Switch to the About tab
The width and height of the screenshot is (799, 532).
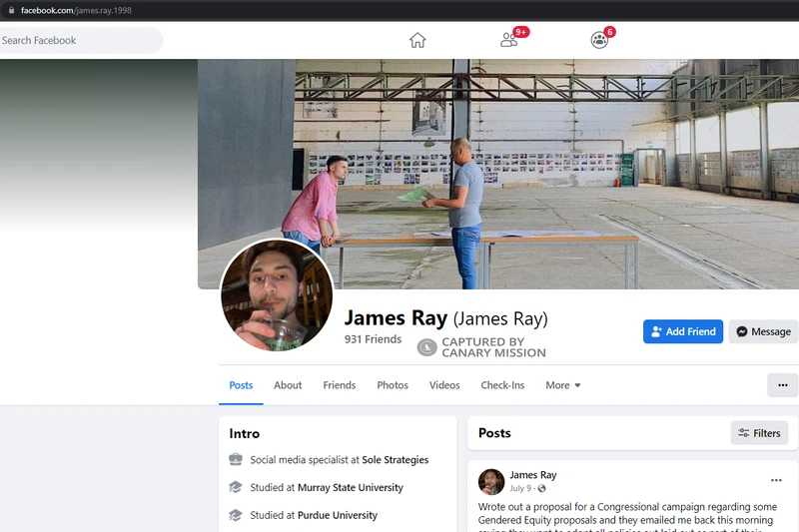tap(288, 385)
